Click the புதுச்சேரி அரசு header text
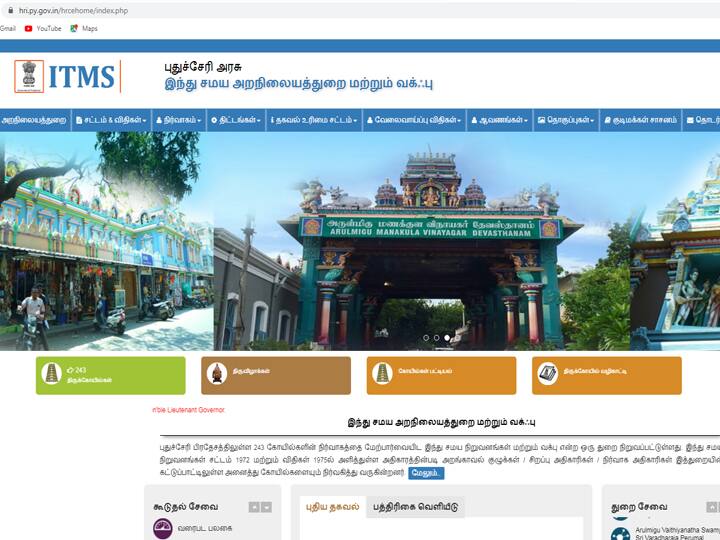 (x=203, y=67)
